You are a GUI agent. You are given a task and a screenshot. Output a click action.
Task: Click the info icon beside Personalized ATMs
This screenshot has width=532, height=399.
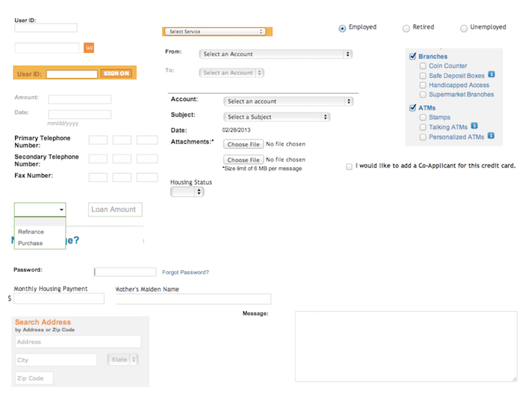coord(491,136)
